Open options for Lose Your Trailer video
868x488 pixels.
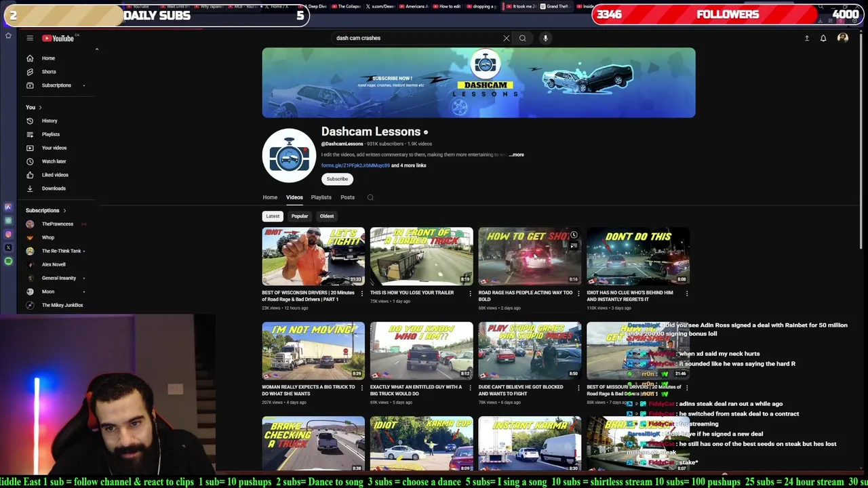pos(470,293)
